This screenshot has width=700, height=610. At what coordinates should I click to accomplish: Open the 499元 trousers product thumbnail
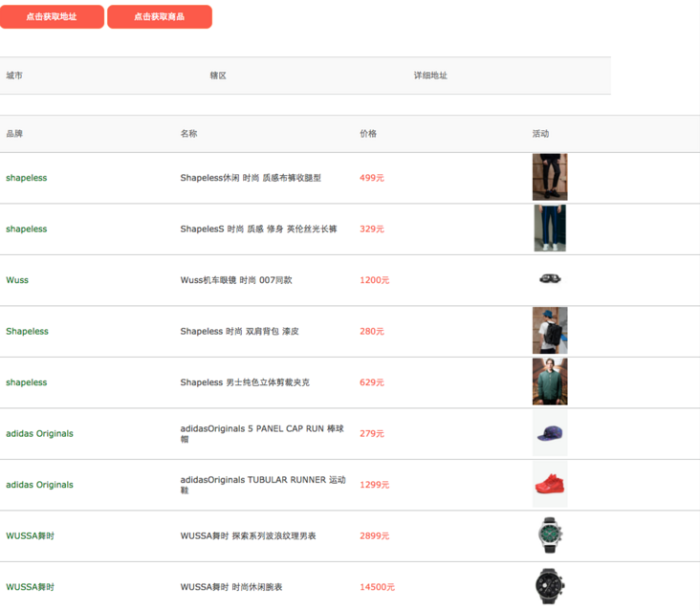click(550, 177)
